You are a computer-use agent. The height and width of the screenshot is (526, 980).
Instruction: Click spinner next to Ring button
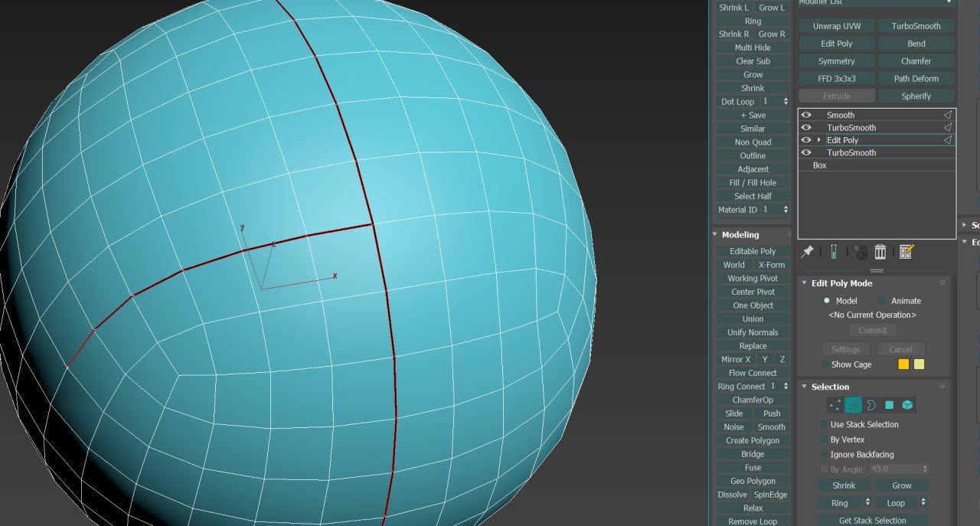(x=867, y=503)
